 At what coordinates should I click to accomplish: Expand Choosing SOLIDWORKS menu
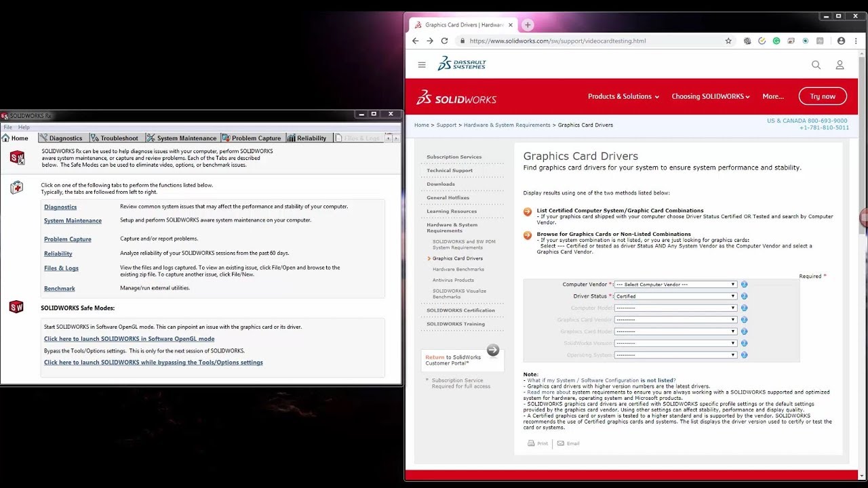coord(711,96)
